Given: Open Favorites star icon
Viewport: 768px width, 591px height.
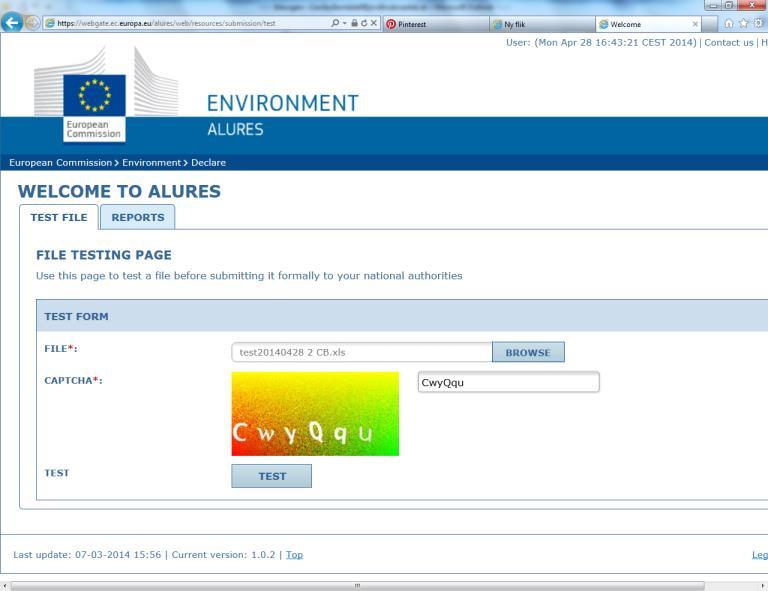Looking at the screenshot, I should coord(744,23).
